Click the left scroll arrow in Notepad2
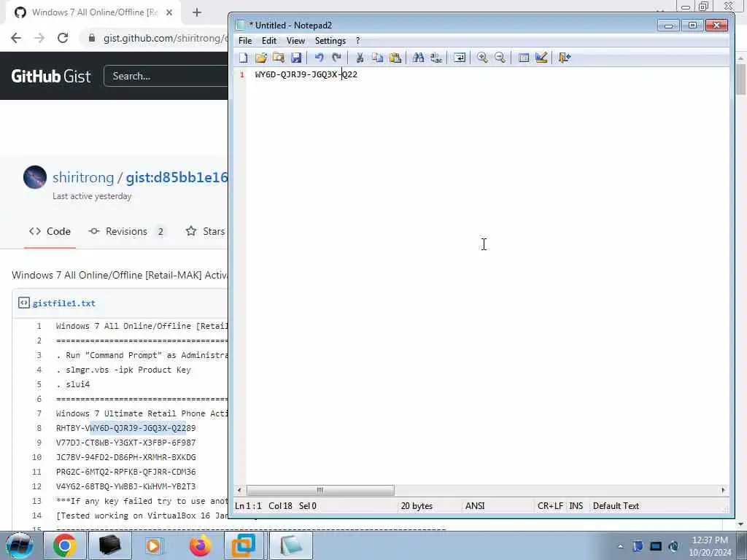This screenshot has height=560, width=747. click(239, 490)
